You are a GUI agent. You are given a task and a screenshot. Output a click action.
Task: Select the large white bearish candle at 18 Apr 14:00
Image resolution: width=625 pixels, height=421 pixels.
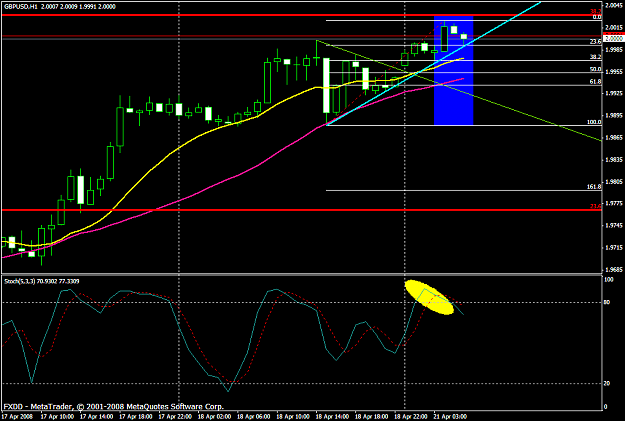[x=326, y=85]
